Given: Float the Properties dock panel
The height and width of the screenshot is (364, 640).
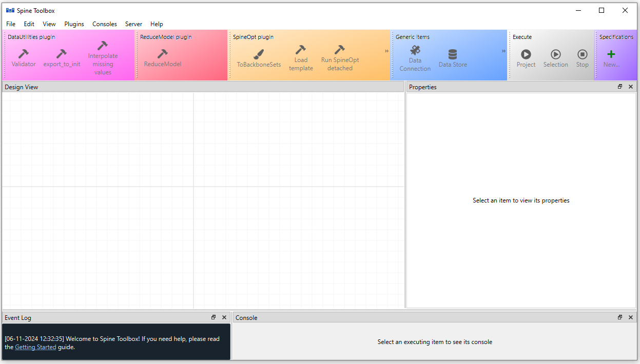Looking at the screenshot, I should (x=620, y=87).
